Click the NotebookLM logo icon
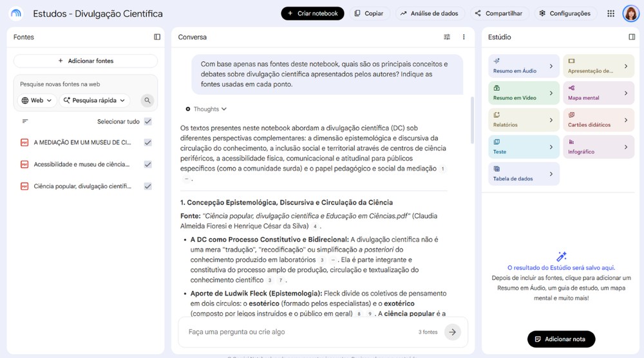The height and width of the screenshot is (358, 644). 16,14
